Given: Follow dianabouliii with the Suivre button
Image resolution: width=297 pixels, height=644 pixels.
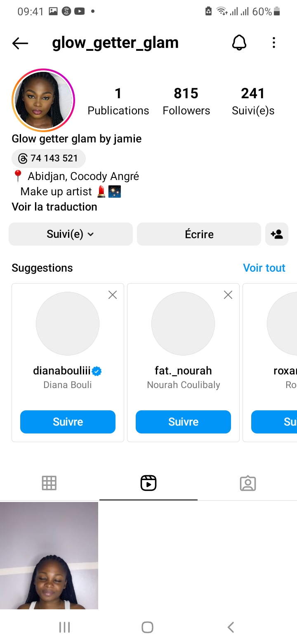Looking at the screenshot, I should point(68,422).
